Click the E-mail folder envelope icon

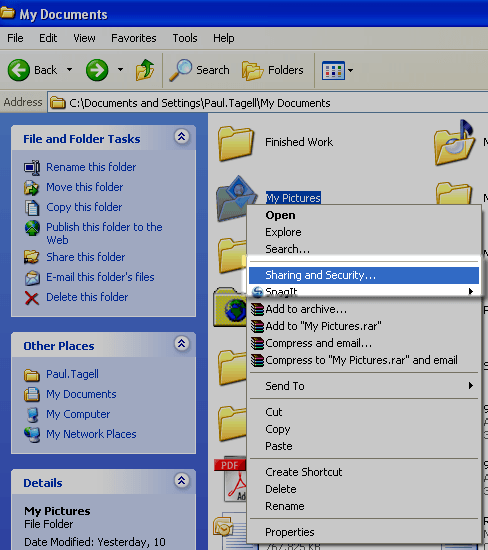(x=32, y=278)
